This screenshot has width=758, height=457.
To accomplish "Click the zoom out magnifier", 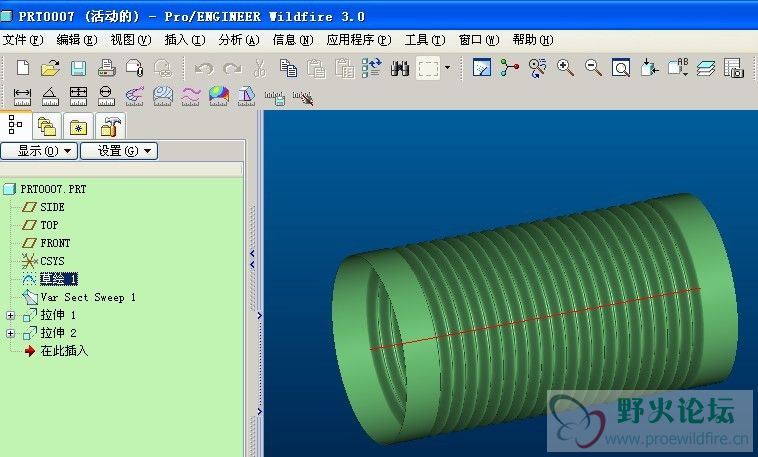I will point(593,68).
